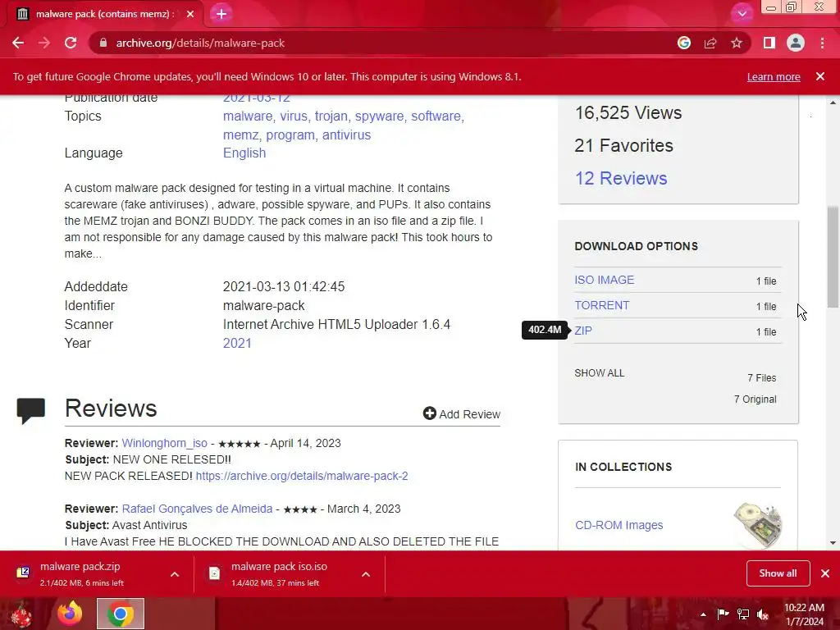Click the antivirus topic link
The width and height of the screenshot is (840, 630).
point(346,135)
